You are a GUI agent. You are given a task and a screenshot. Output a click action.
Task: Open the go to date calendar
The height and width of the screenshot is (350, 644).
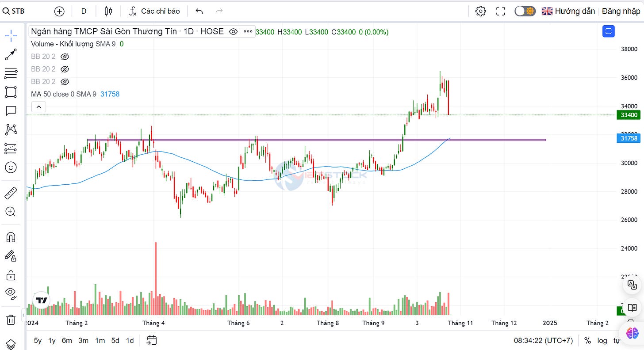[x=152, y=340]
